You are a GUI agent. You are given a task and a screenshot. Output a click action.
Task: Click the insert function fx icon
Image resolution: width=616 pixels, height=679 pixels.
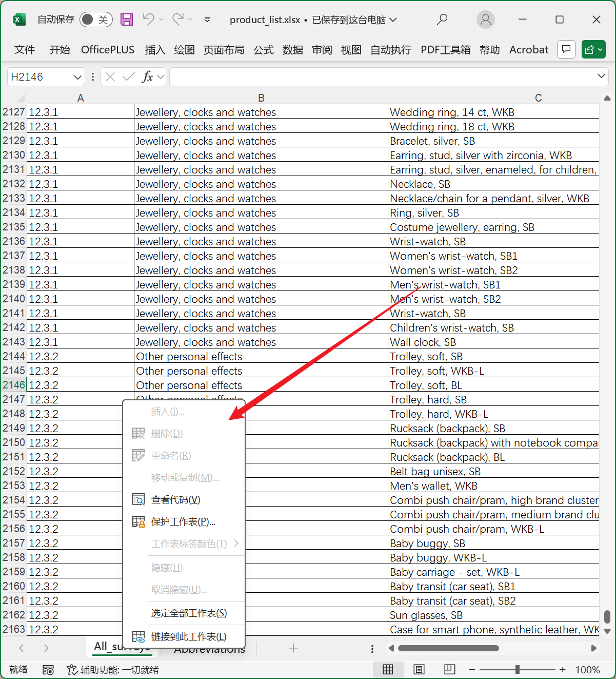coord(147,77)
